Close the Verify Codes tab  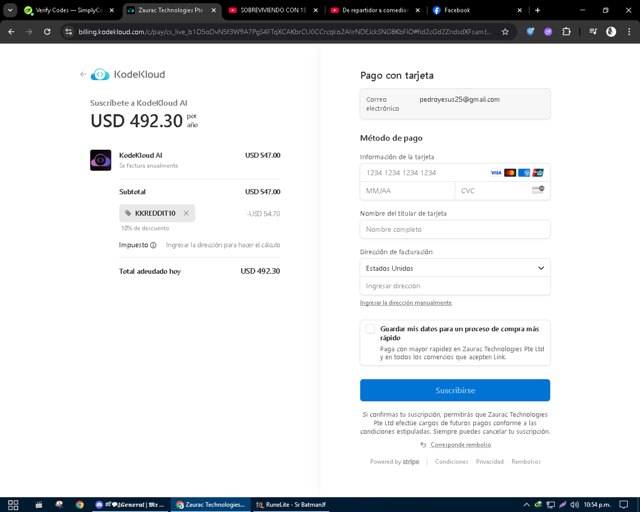[x=111, y=10]
